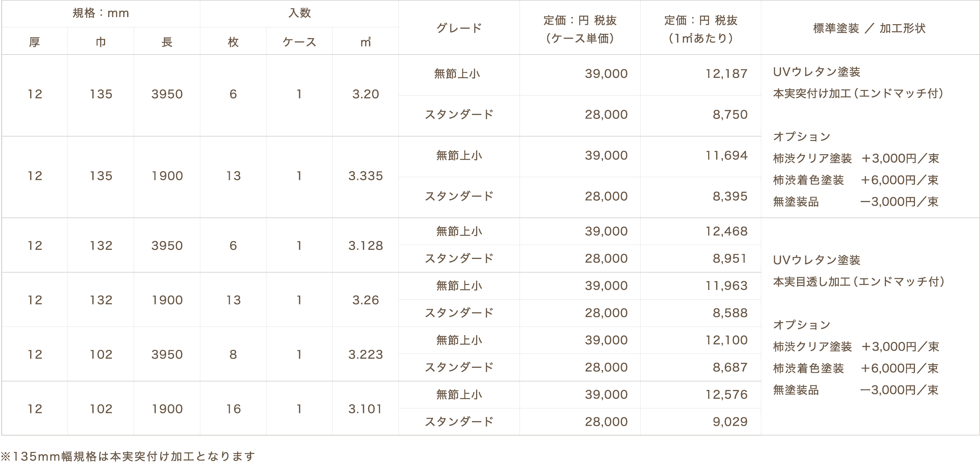
Task: Click the area value 3.335
Action: (x=365, y=176)
